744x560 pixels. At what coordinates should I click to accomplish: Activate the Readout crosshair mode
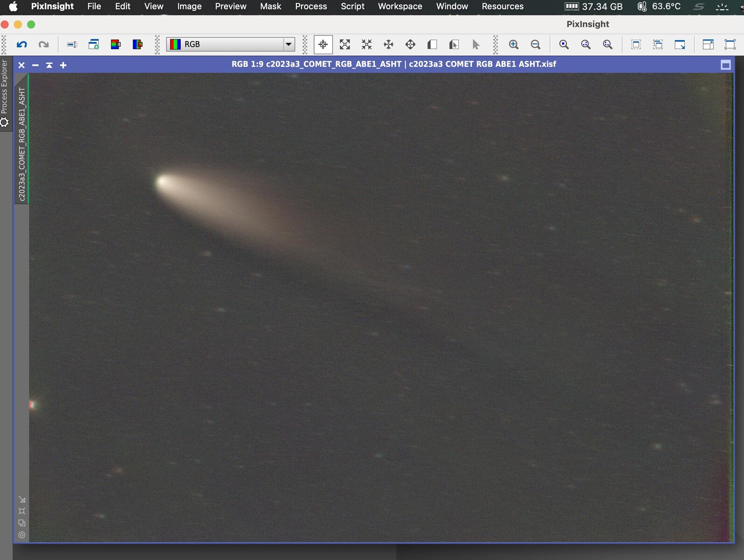click(x=323, y=44)
